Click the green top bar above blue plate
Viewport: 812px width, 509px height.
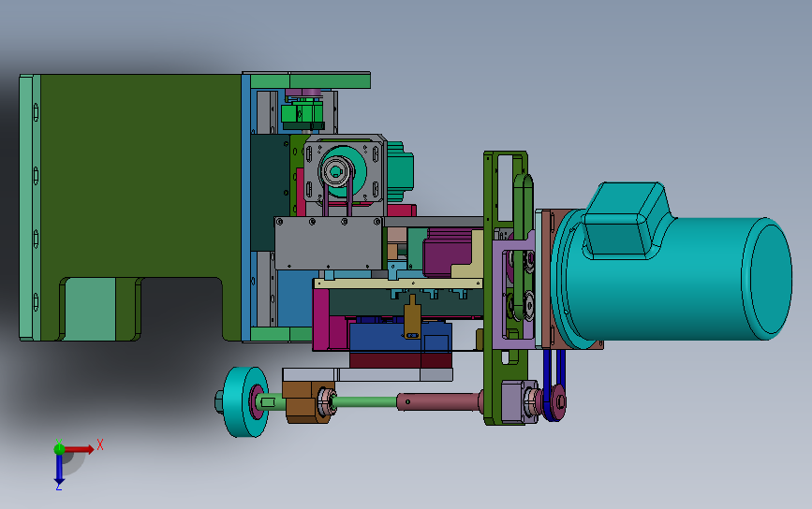[310, 80]
